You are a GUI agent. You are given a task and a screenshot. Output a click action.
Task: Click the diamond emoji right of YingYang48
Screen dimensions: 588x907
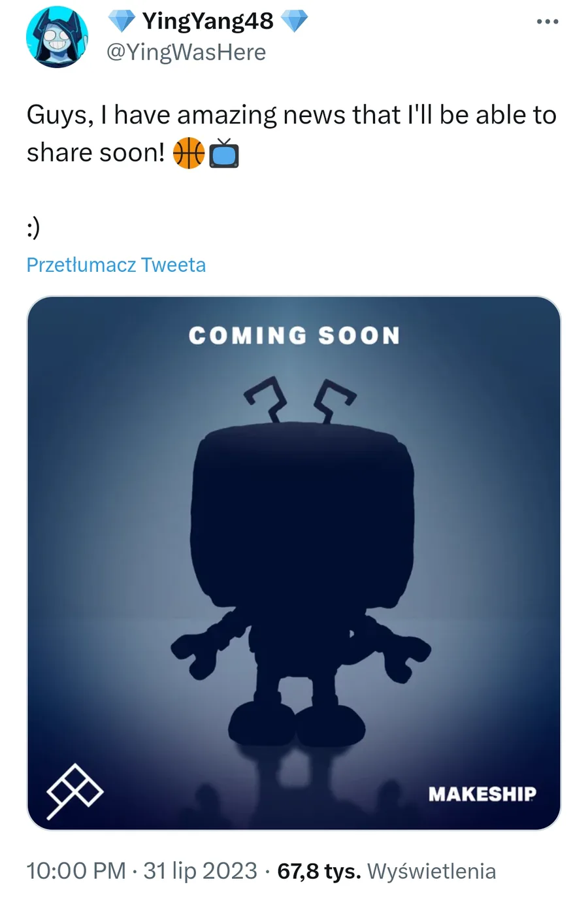click(x=294, y=21)
